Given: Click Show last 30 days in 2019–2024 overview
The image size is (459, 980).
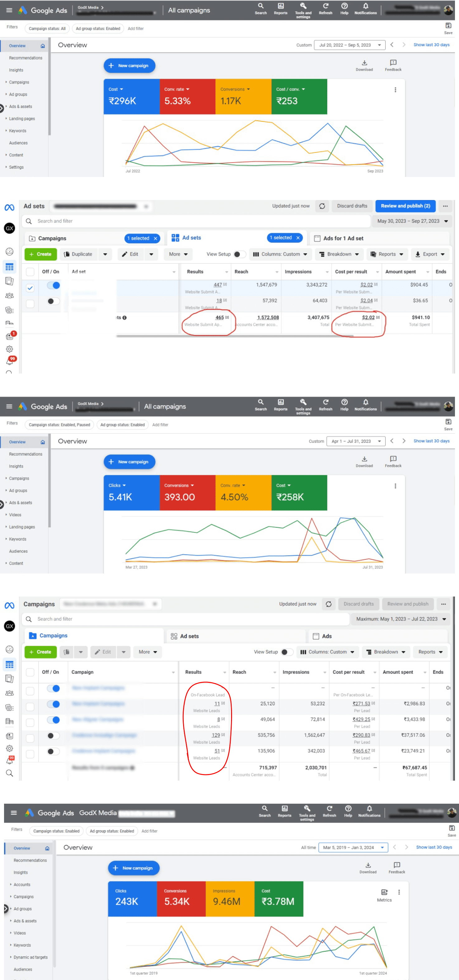Looking at the screenshot, I should [434, 848].
